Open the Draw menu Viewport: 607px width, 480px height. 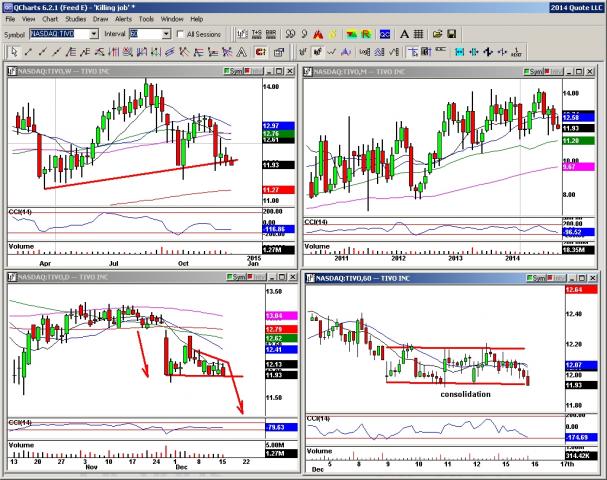[x=100, y=19]
